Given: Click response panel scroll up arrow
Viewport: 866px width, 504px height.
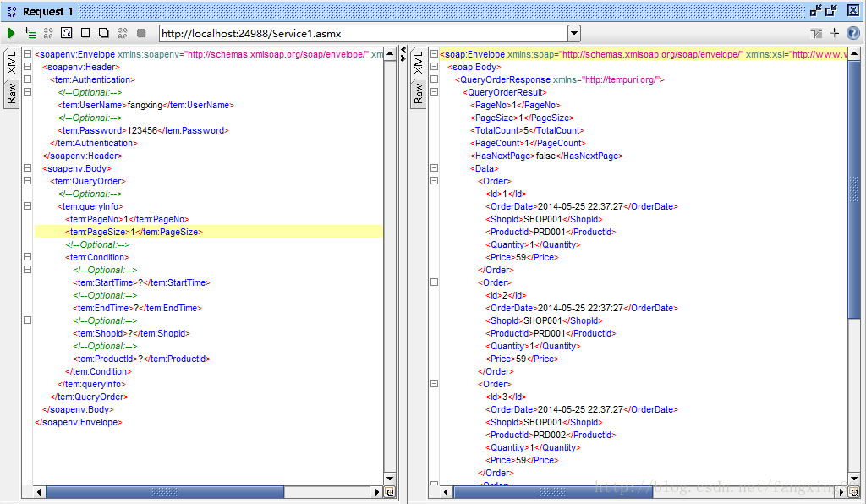Looking at the screenshot, I should click(x=854, y=53).
